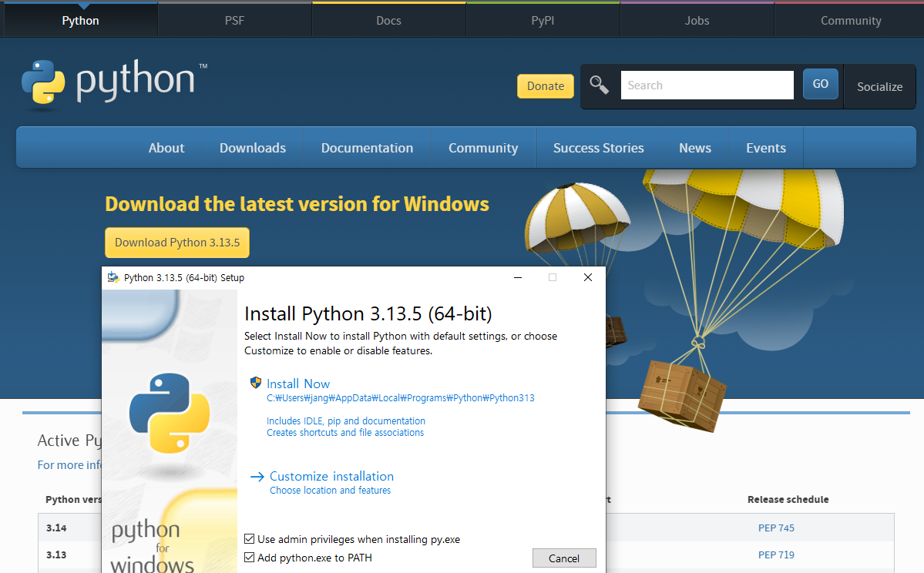The image size is (924, 573).
Task: Click 'Download the latest version for Windows' heading
Action: (297, 204)
